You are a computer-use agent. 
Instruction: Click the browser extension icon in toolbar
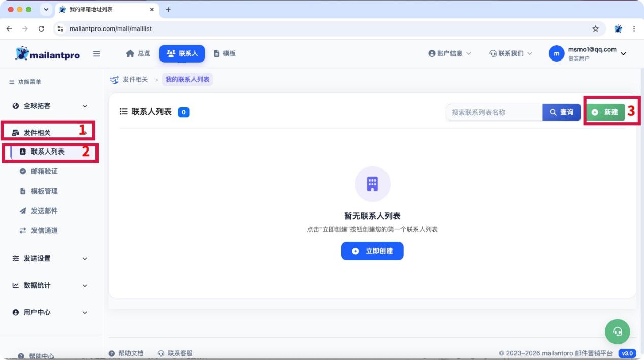[618, 29]
